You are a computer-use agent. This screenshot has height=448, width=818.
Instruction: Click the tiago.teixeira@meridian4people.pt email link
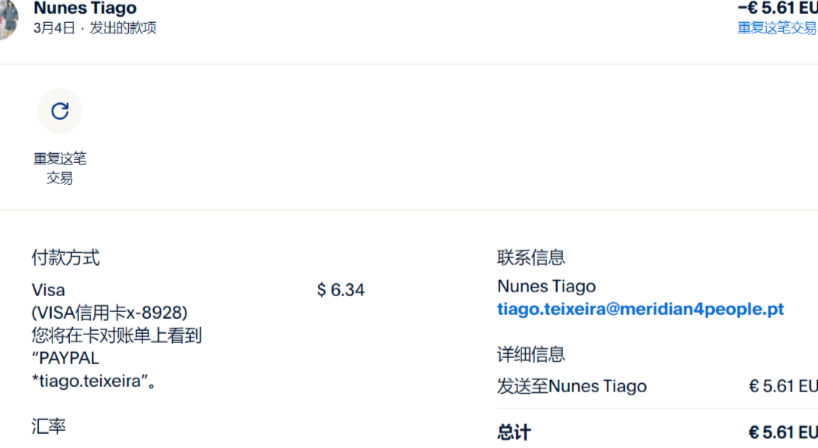coord(640,310)
